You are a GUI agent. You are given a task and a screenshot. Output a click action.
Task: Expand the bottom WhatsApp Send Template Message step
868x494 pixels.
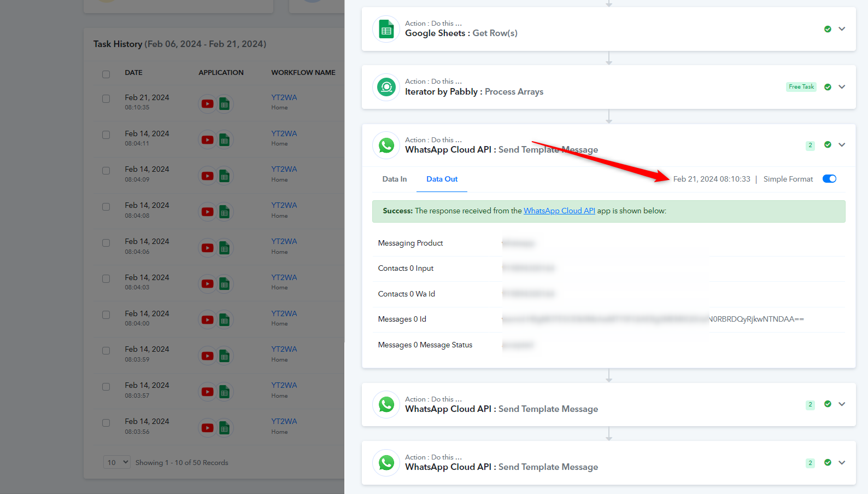pos(842,463)
